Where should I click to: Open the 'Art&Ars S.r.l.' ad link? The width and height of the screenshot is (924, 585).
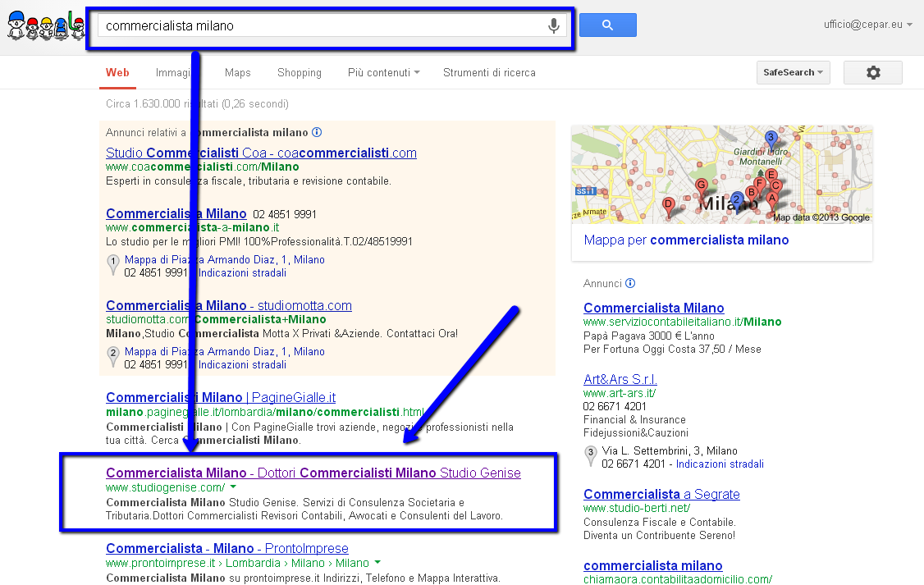620,379
